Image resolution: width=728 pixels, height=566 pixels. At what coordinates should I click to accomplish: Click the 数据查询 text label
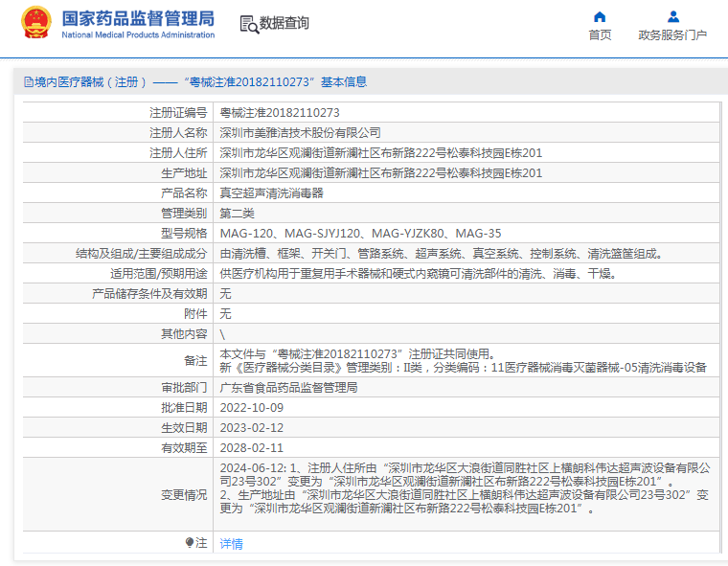point(284,23)
